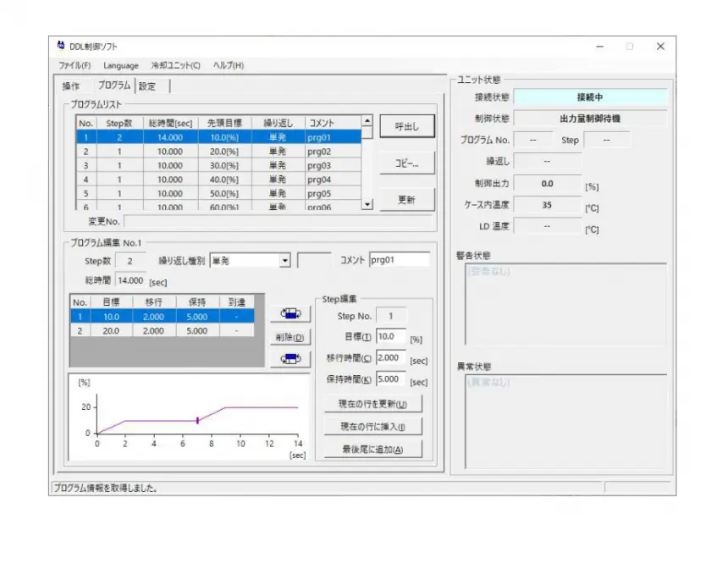728x586 pixels.
Task: Click the コピー... button
Action: [406, 163]
